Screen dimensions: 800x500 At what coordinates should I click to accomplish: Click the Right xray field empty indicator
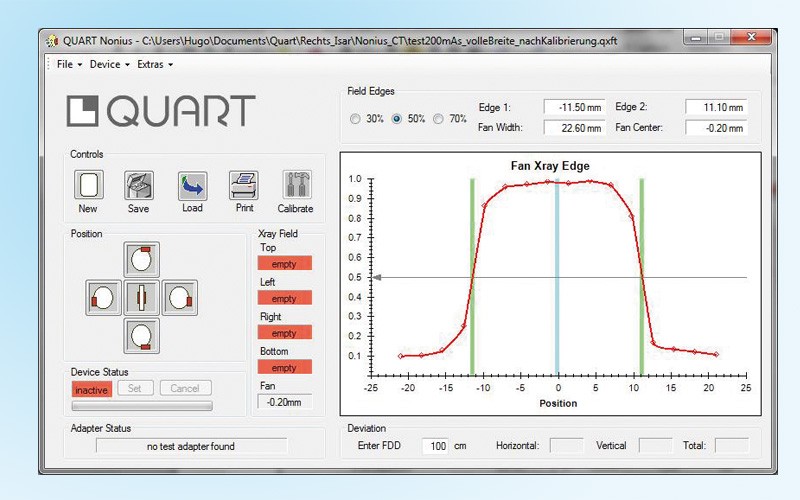[284, 333]
